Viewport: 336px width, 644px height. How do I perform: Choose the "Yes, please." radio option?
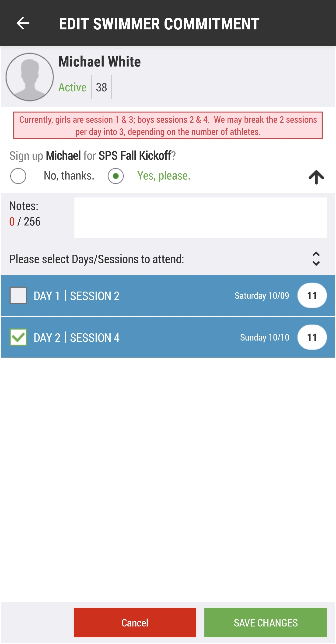(x=116, y=176)
